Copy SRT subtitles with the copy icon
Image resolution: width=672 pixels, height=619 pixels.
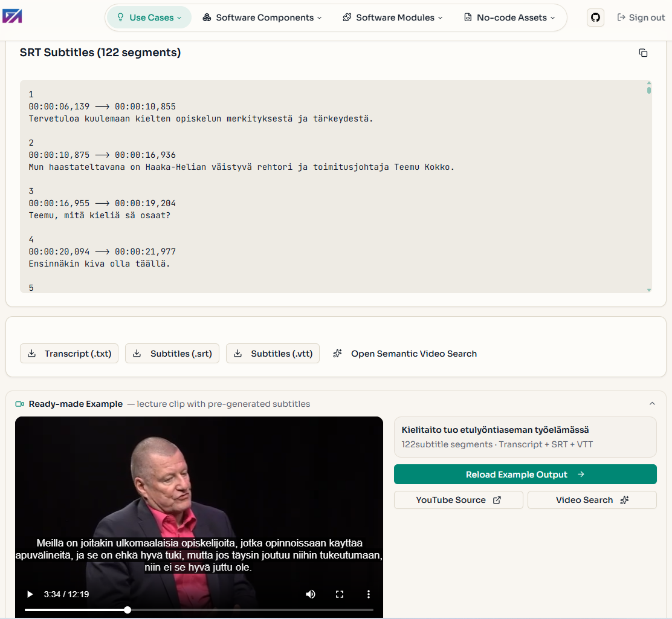pos(643,53)
